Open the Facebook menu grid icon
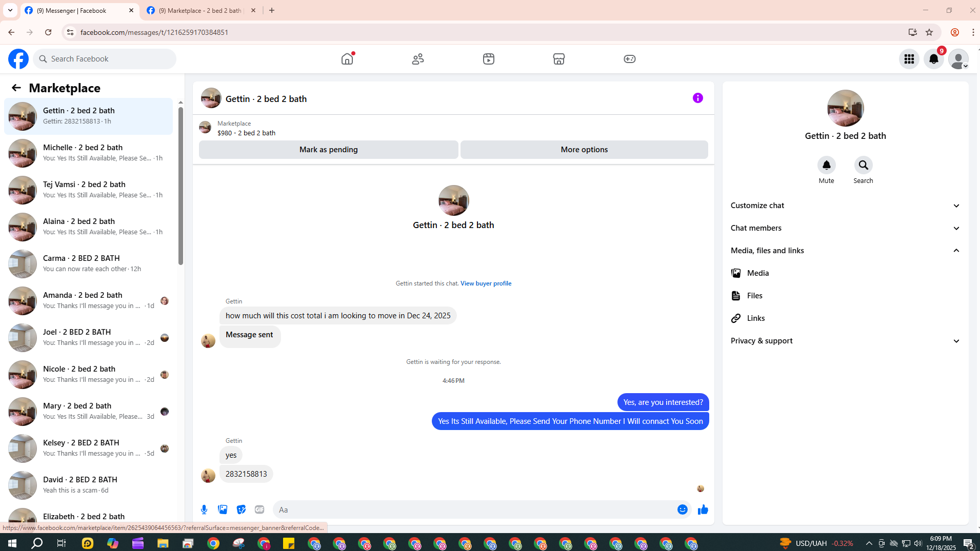Viewport: 980px width, 551px height. tap(909, 59)
